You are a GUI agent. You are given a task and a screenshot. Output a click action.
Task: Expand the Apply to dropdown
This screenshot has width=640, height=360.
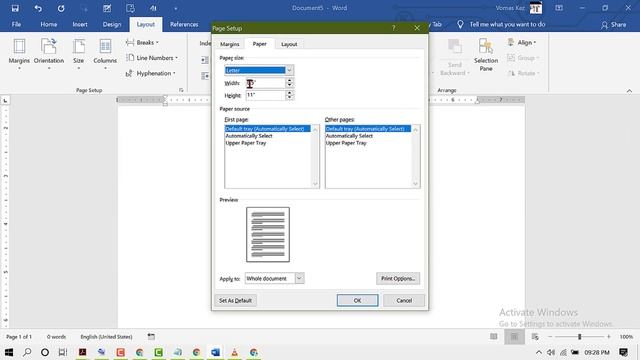299,278
